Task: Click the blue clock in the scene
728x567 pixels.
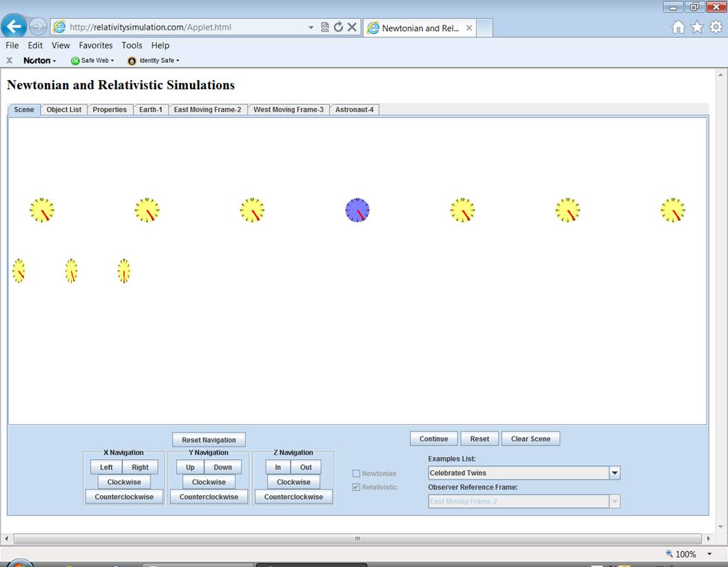Action: [357, 210]
